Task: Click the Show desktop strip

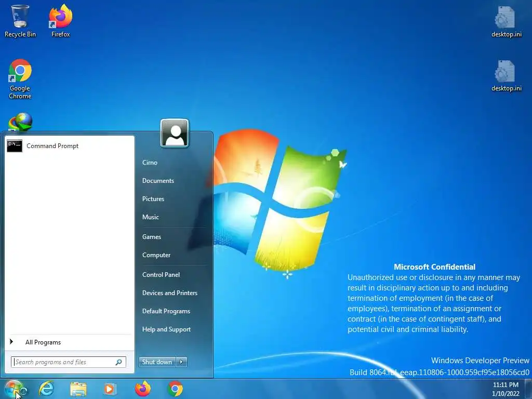Action: [528, 389]
